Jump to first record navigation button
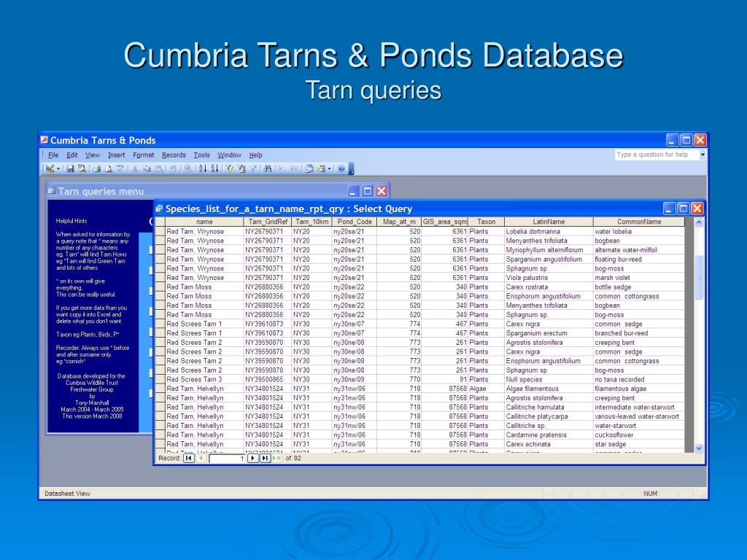This screenshot has height=560, width=747. (189, 458)
